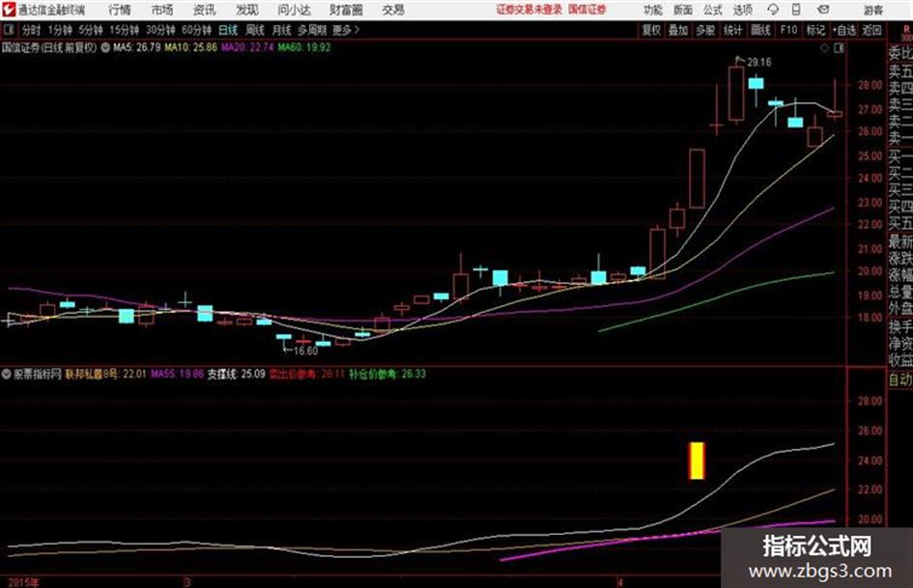Image resolution: width=913 pixels, height=588 pixels.
Task: Click the yellow signal bar in indicator panel
Action: (697, 461)
